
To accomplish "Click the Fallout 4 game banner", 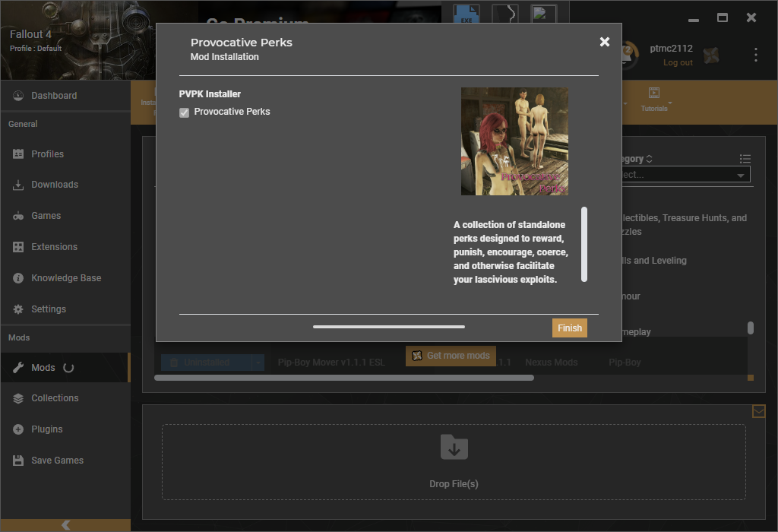I will point(78,40).
